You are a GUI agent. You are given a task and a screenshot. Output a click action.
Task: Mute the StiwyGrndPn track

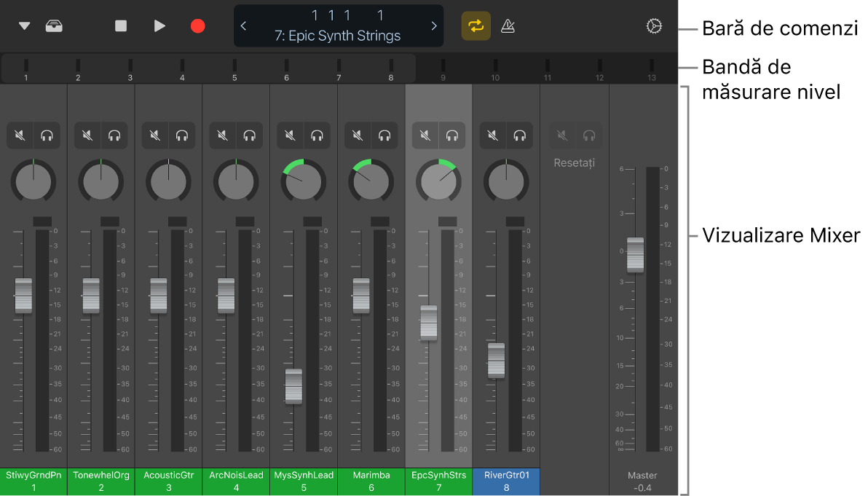20,135
